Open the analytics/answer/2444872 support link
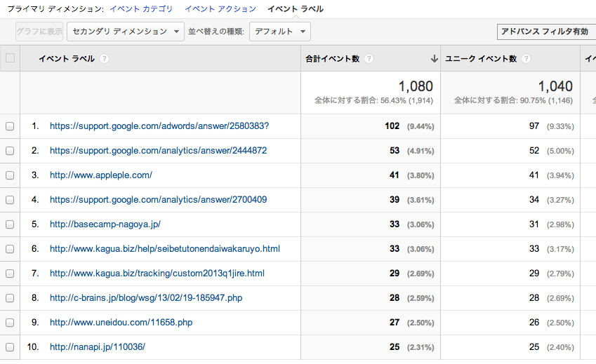The image size is (596, 364). (158, 151)
